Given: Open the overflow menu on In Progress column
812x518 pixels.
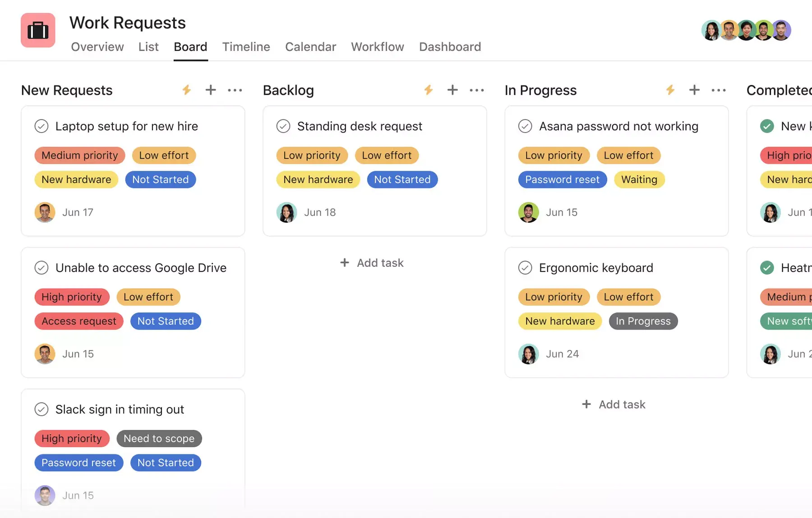Looking at the screenshot, I should [x=719, y=90].
